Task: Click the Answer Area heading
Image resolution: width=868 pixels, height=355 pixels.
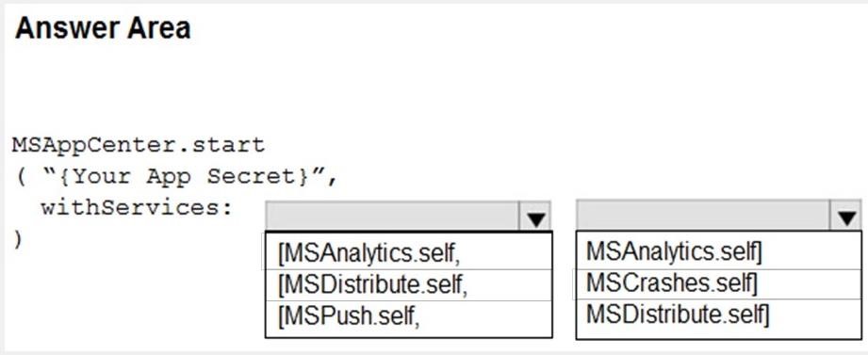Action: tap(103, 28)
